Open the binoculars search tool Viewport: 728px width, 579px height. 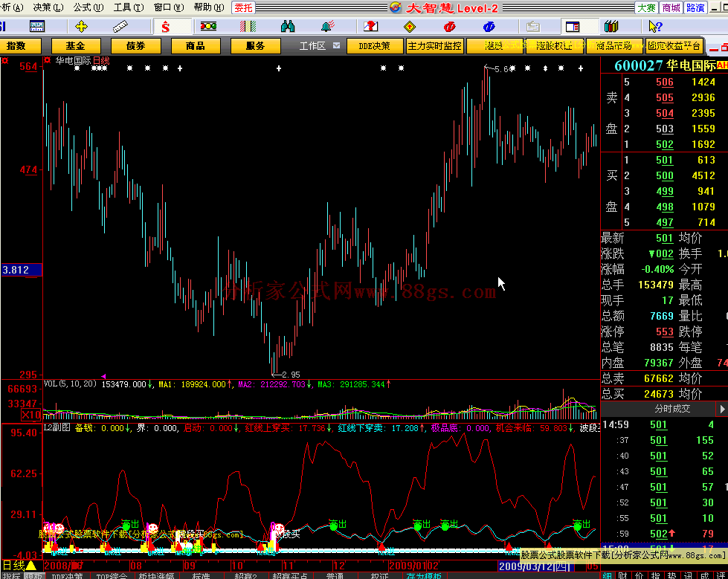point(288,27)
